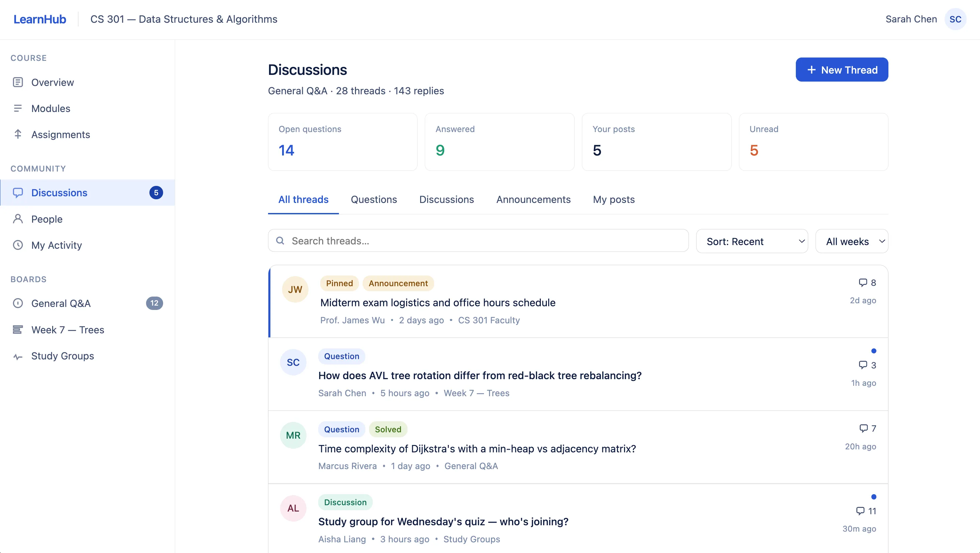Click author name Aisha Liang
980x553 pixels.
[342, 539]
